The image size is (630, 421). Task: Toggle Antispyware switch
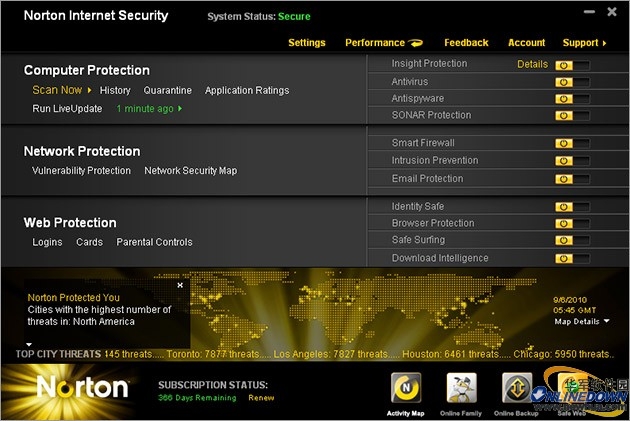[x=572, y=99]
